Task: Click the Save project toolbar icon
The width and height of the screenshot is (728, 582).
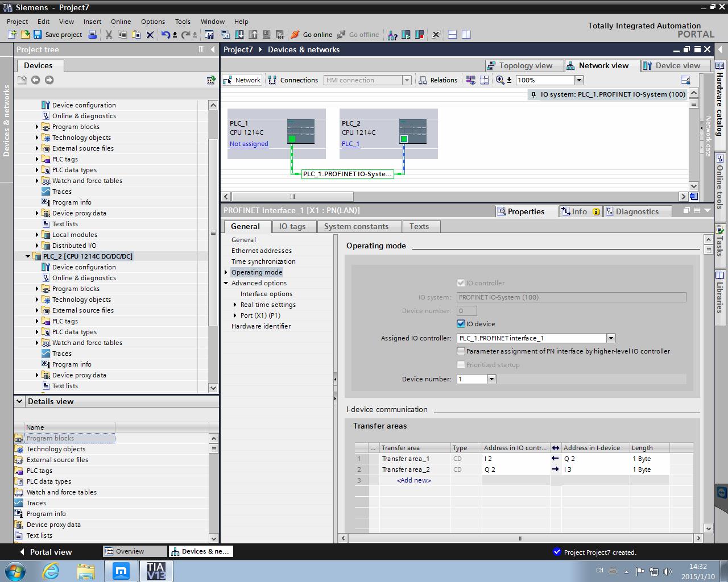Action: tap(38, 35)
